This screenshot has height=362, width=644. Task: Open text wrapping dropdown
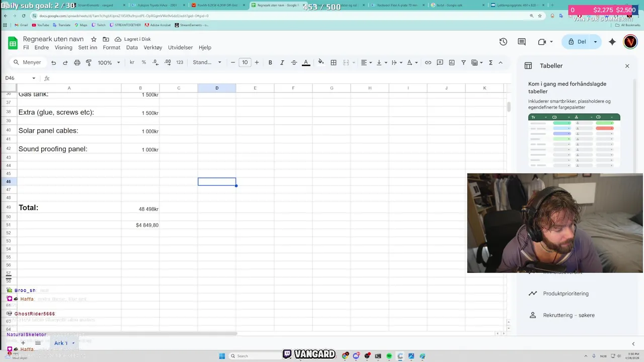[396, 62]
